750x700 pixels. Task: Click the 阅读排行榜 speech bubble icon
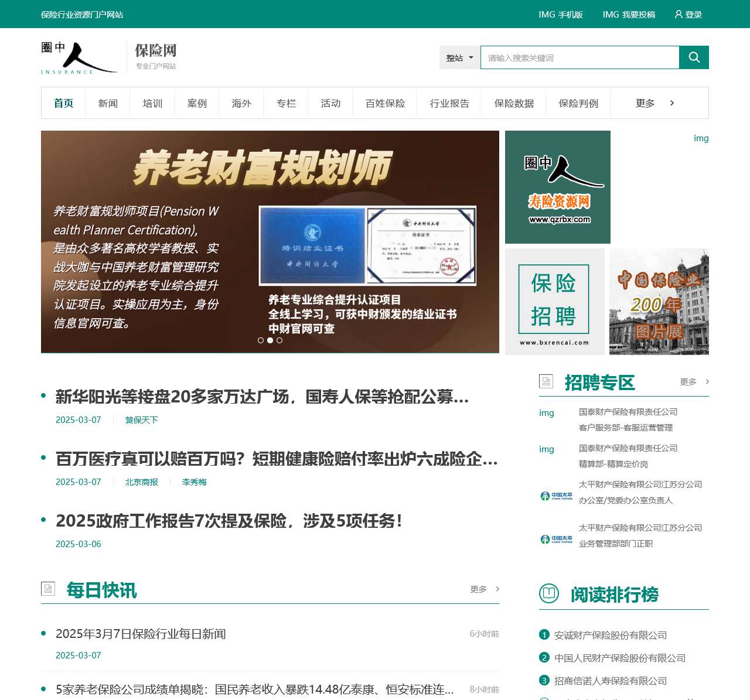(x=548, y=592)
